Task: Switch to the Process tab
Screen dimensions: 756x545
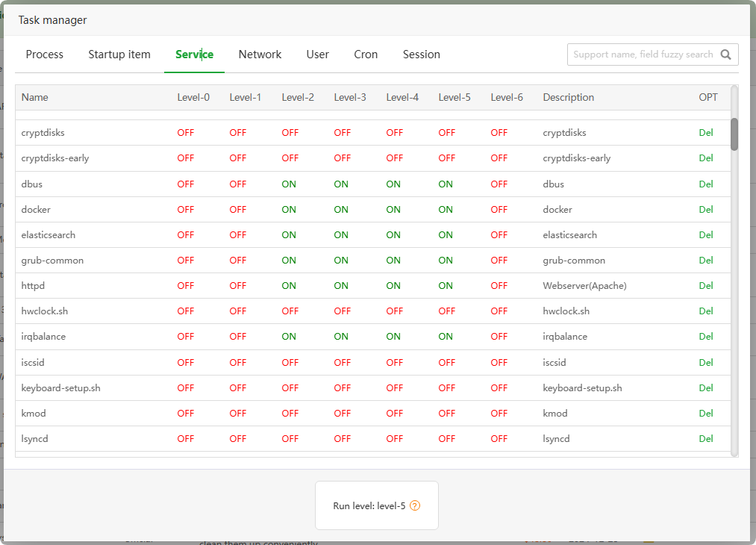Action: tap(45, 54)
